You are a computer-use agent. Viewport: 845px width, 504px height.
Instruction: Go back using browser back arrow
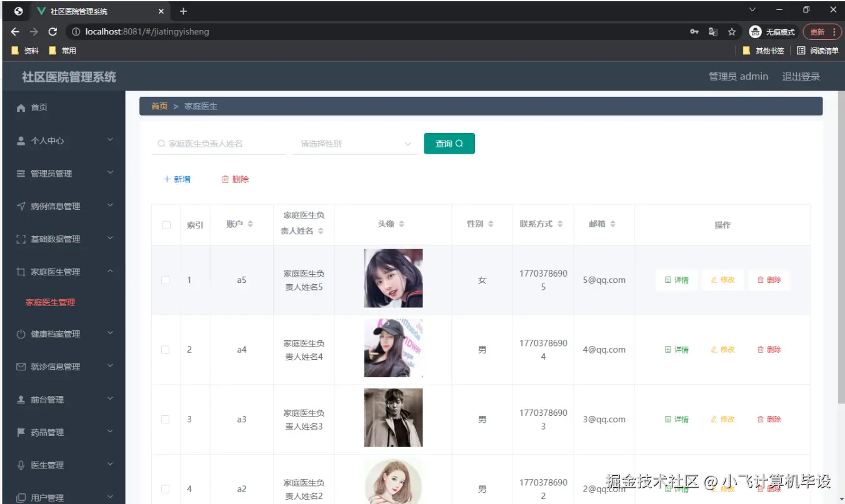tap(15, 32)
